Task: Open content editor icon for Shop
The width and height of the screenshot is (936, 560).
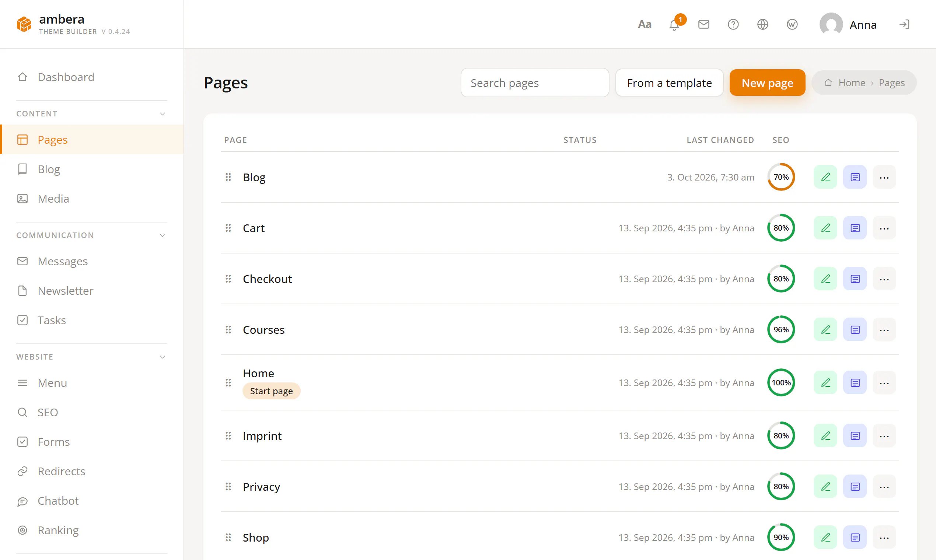Action: [855, 538]
